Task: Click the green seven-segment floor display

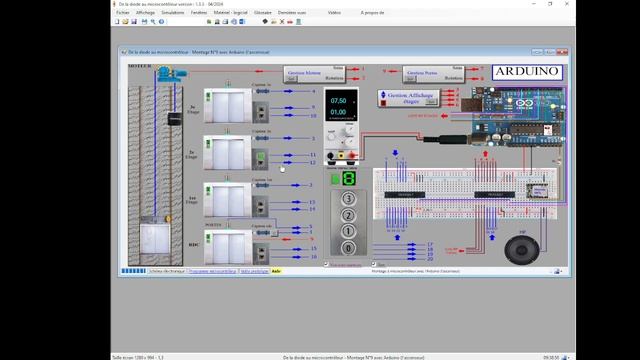Action: (x=349, y=178)
